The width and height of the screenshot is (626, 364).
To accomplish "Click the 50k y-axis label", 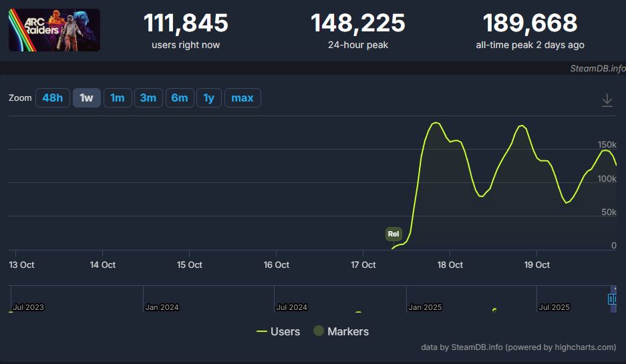I will click(x=609, y=212).
